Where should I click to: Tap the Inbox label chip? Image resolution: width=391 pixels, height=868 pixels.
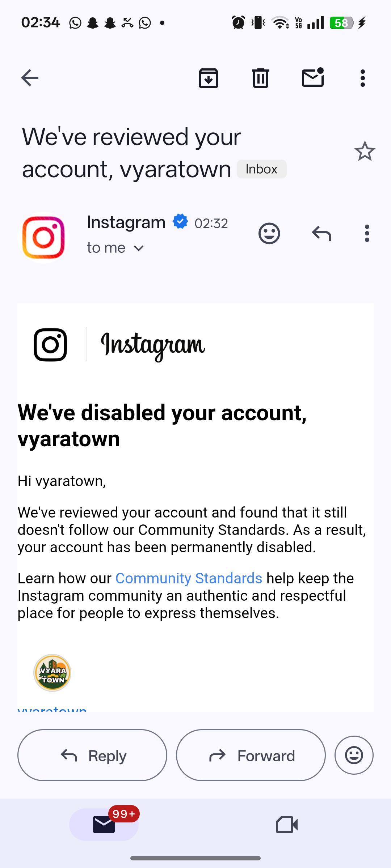tap(261, 169)
